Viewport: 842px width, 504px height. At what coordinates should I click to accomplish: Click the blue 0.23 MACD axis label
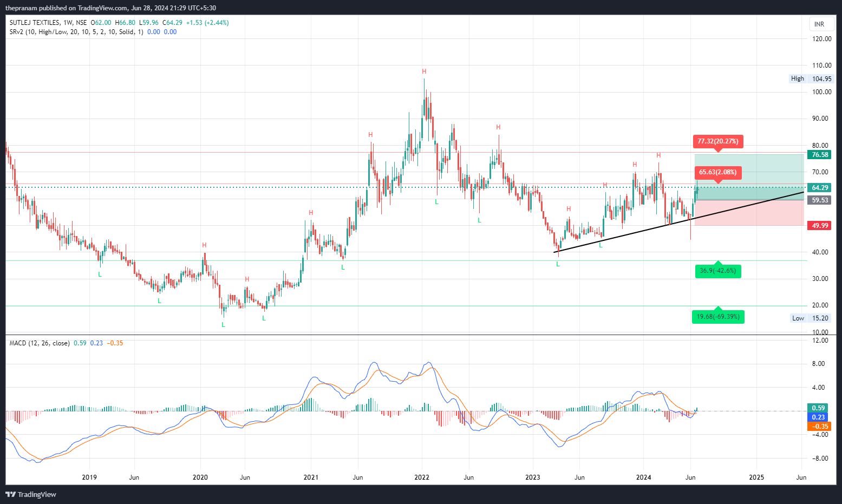pos(819,417)
